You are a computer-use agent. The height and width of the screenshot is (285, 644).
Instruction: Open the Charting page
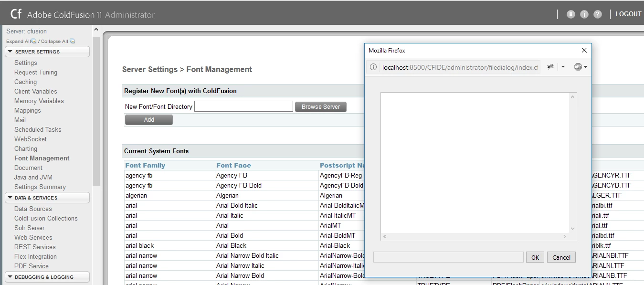(26, 148)
